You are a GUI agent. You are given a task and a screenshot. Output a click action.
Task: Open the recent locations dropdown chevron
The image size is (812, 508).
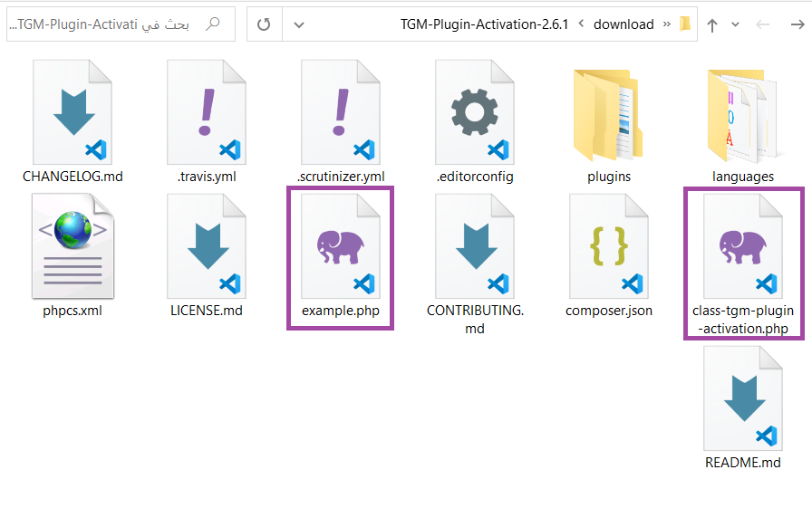(735, 24)
